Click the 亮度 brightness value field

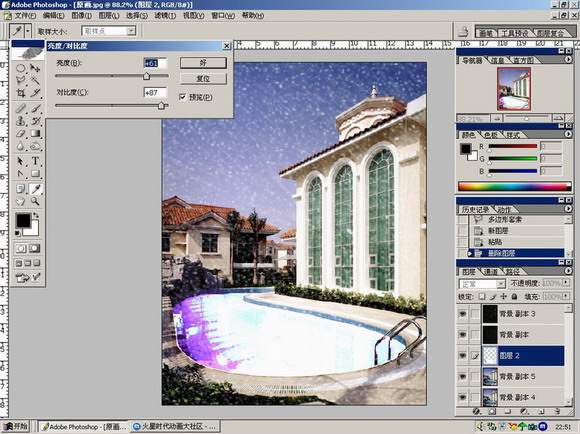(155, 63)
